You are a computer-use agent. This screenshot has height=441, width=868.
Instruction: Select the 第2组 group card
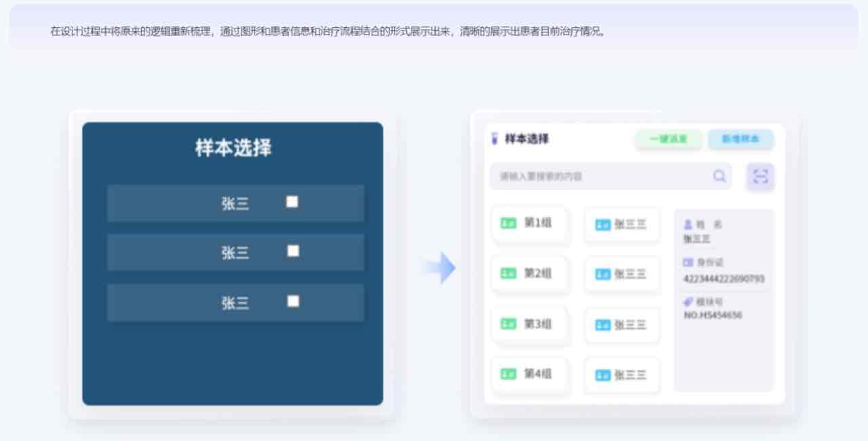coord(530,273)
